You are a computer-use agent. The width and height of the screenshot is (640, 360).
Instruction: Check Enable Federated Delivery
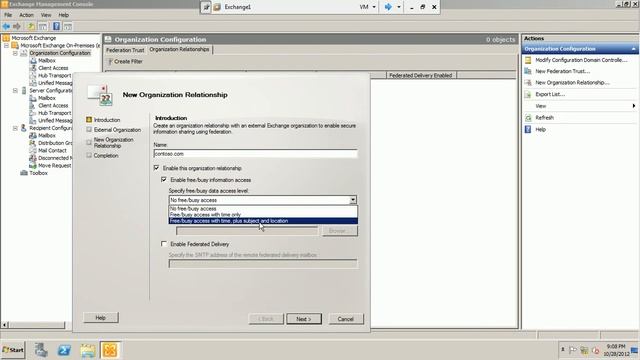point(164,244)
